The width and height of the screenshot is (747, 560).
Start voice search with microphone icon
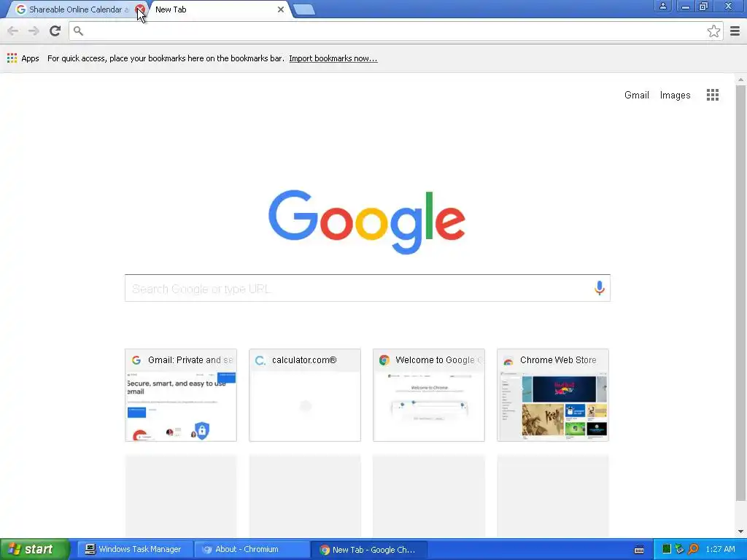click(600, 288)
